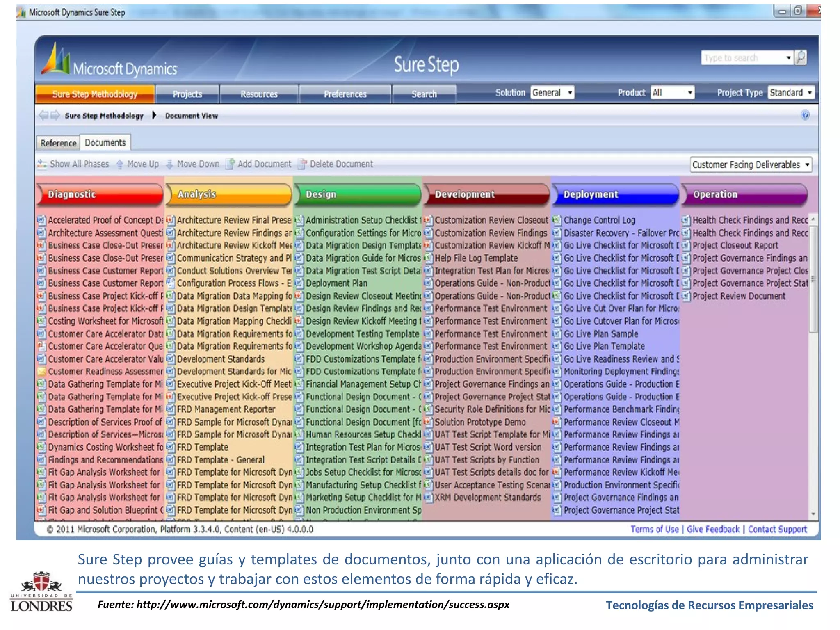Viewport: 840px width, 630px height.
Task: Click the Operation column scrollbar up arrow
Action: [x=813, y=219]
